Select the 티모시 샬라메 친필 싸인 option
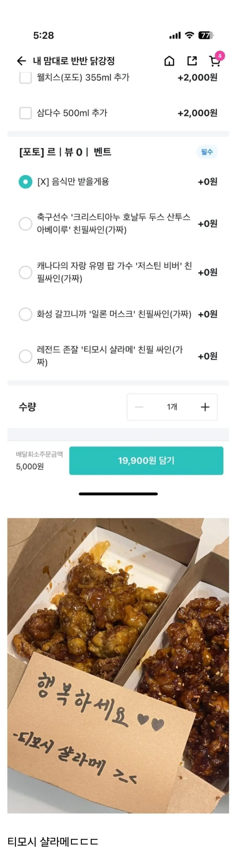Viewport: 235px width, 868px height. [x=25, y=356]
